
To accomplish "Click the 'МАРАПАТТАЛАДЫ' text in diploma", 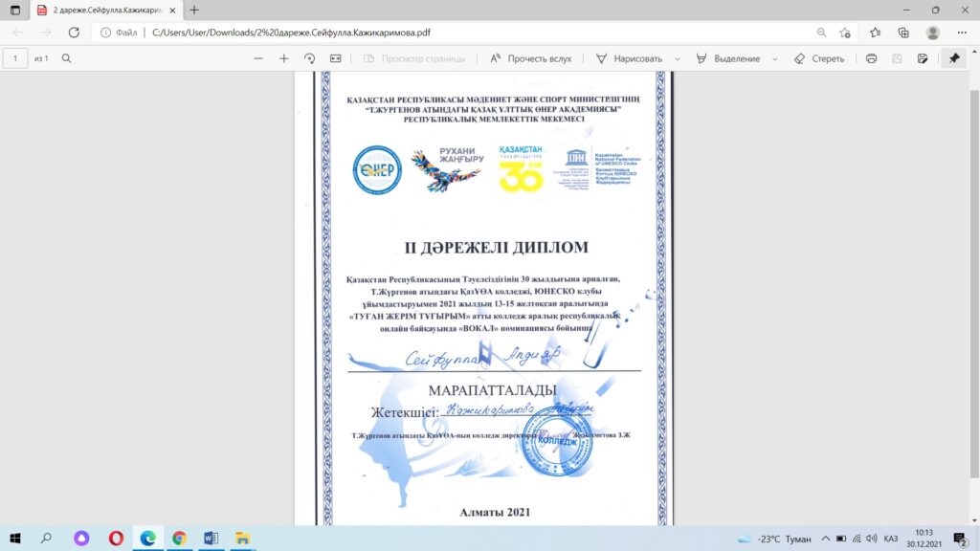I will [493, 390].
